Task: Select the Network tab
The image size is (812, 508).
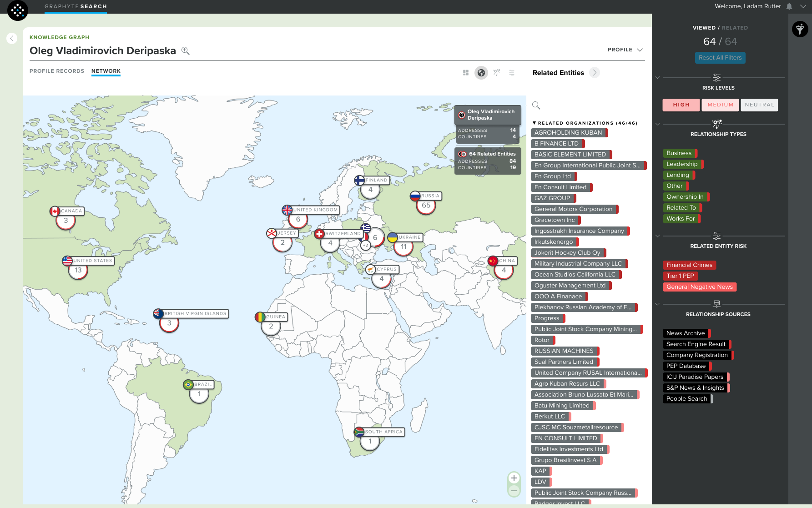Action: pyautogui.click(x=106, y=71)
